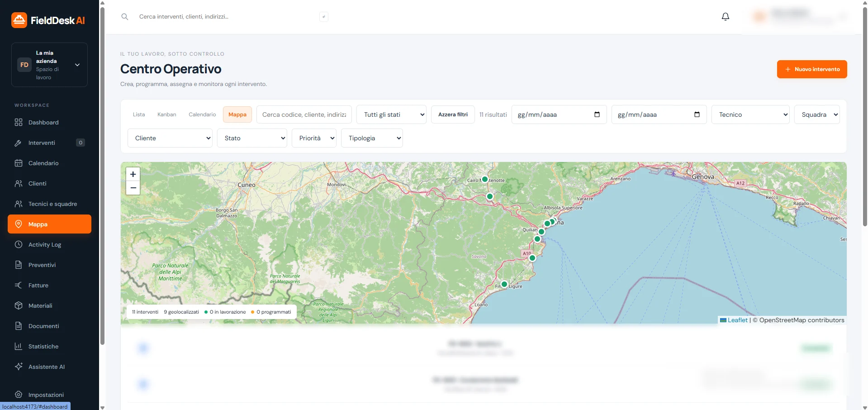Go to Calendario in the sidebar

click(49, 163)
